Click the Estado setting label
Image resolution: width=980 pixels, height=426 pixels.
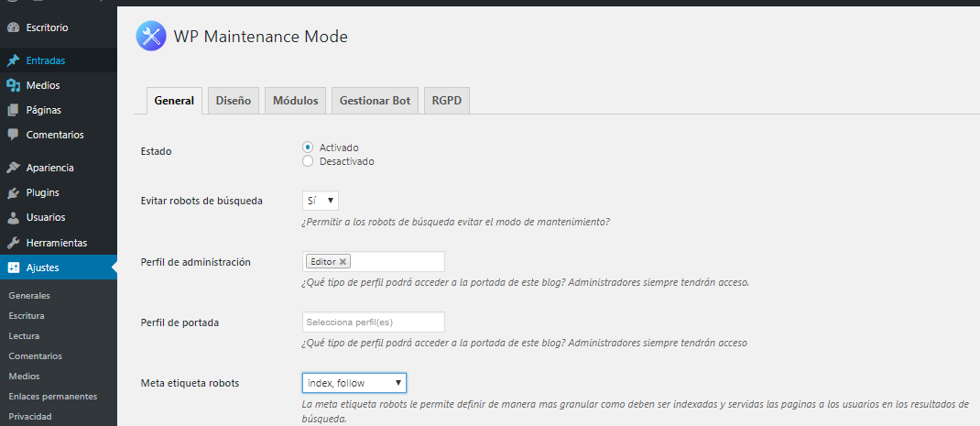coord(156,151)
